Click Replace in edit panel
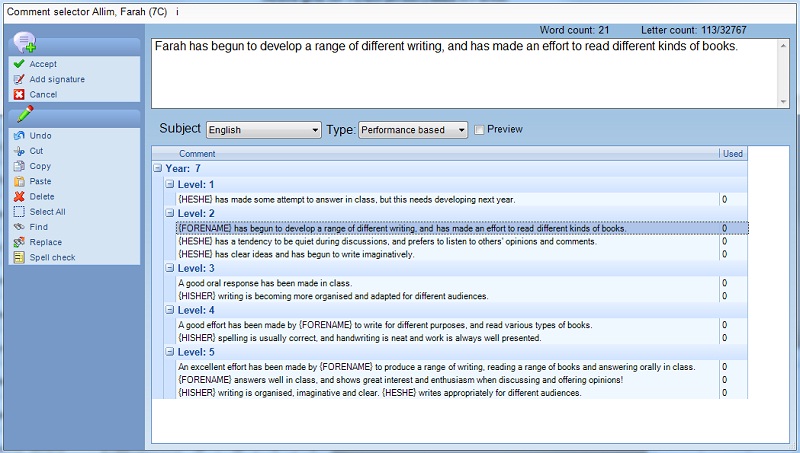800x453 pixels. click(45, 242)
